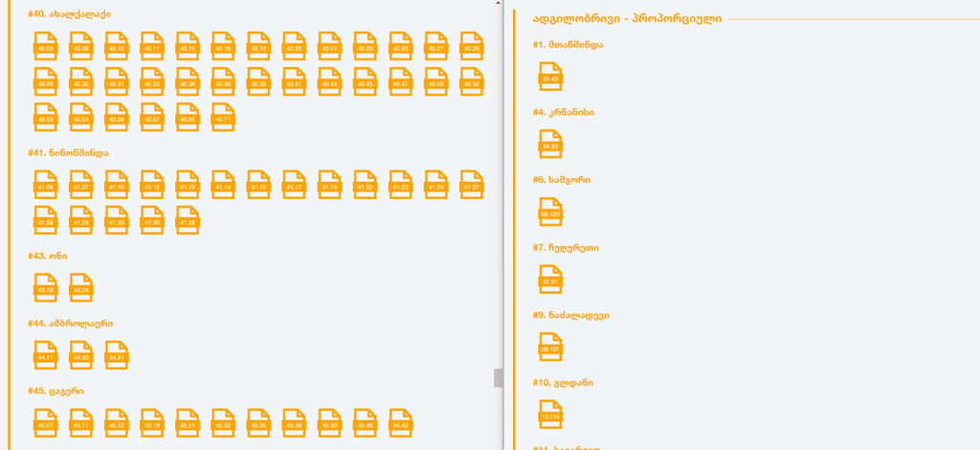Open file 45.39
Viewport: 980px width, 450px height.
point(330,423)
